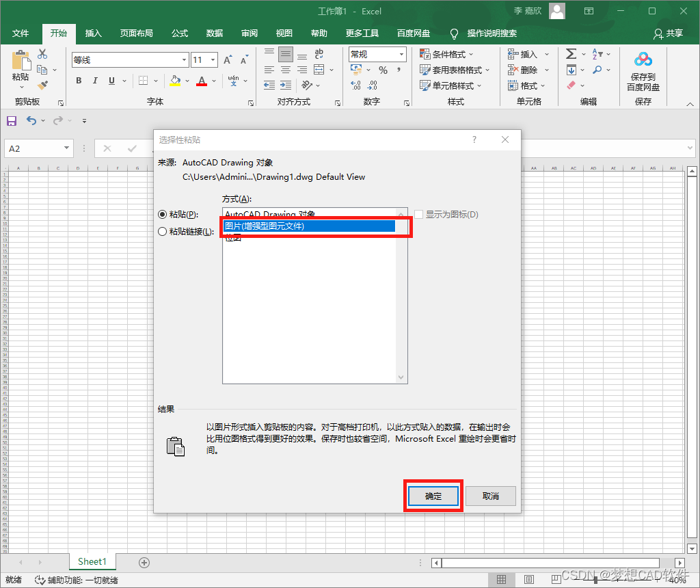Viewport: 700px width, 588px height.
Task: Expand the Name Box A2 dropdown
Action: pyautogui.click(x=66, y=148)
